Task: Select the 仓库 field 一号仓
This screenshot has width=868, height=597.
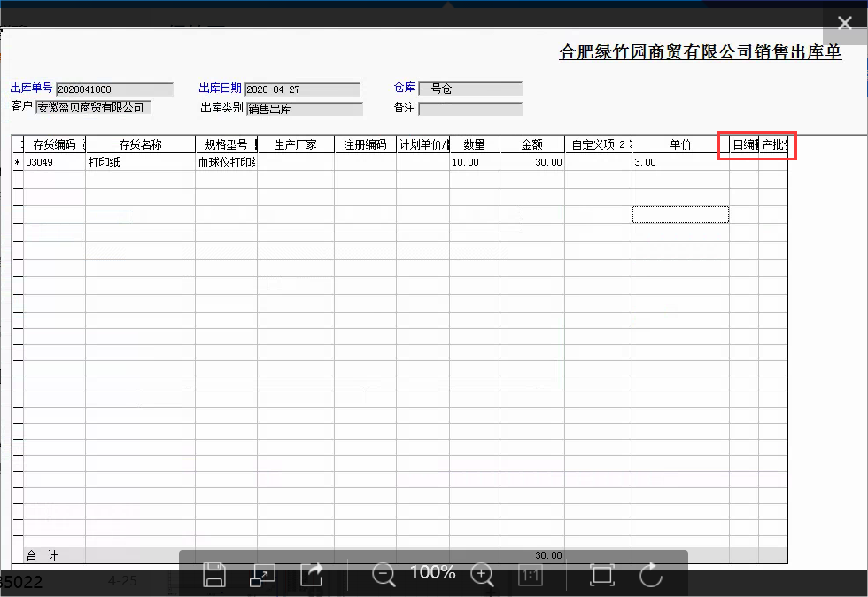Action: [470, 89]
